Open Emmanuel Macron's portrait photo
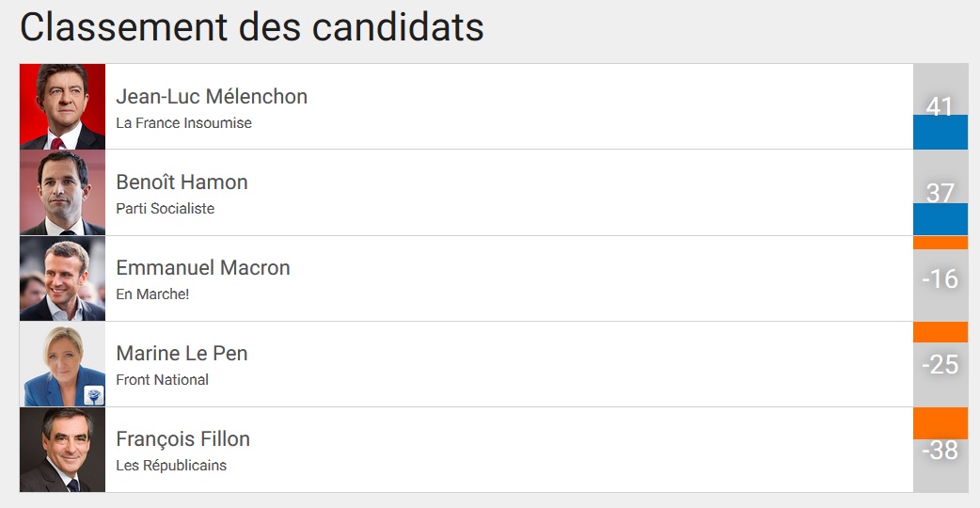The image size is (980, 508). pos(62,278)
